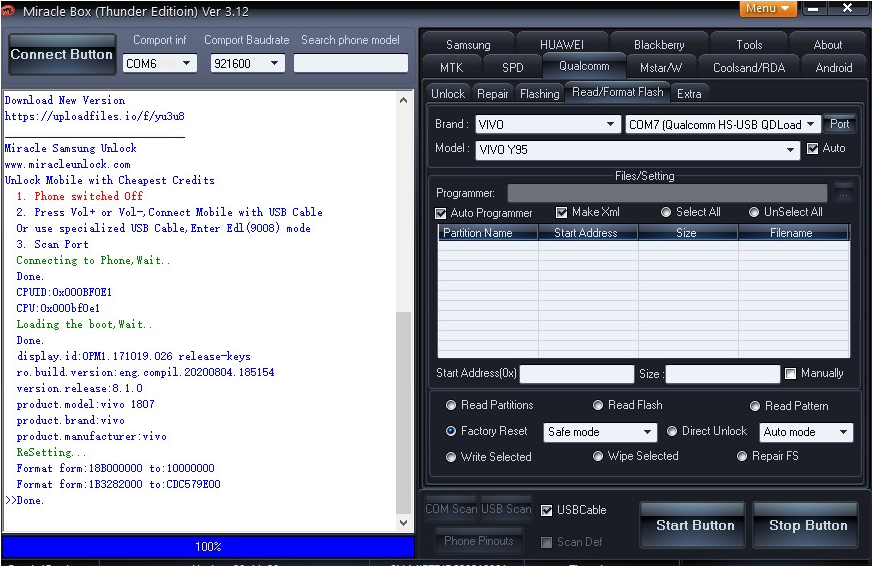Select the Repair FS radio button

click(742, 456)
